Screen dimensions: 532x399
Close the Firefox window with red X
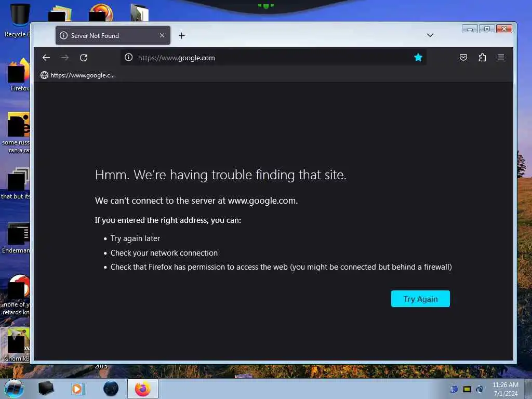(504, 29)
